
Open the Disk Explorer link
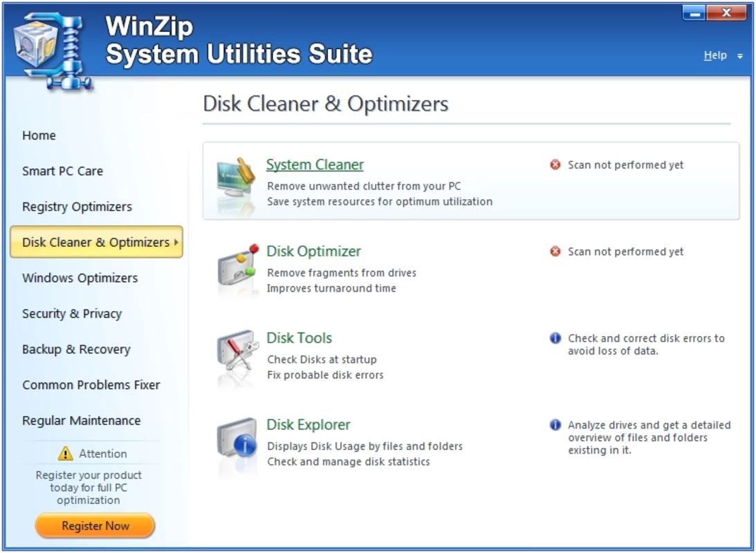tap(308, 424)
